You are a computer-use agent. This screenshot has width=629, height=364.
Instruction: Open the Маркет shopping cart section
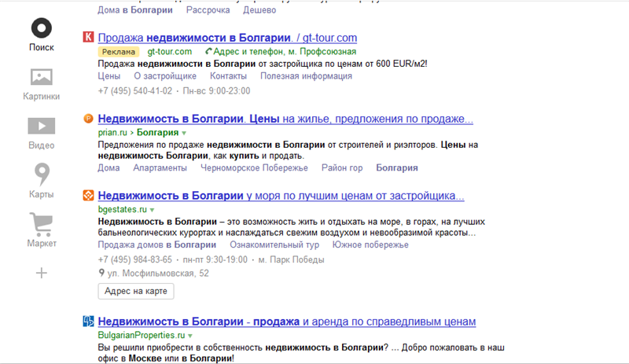coord(42,224)
